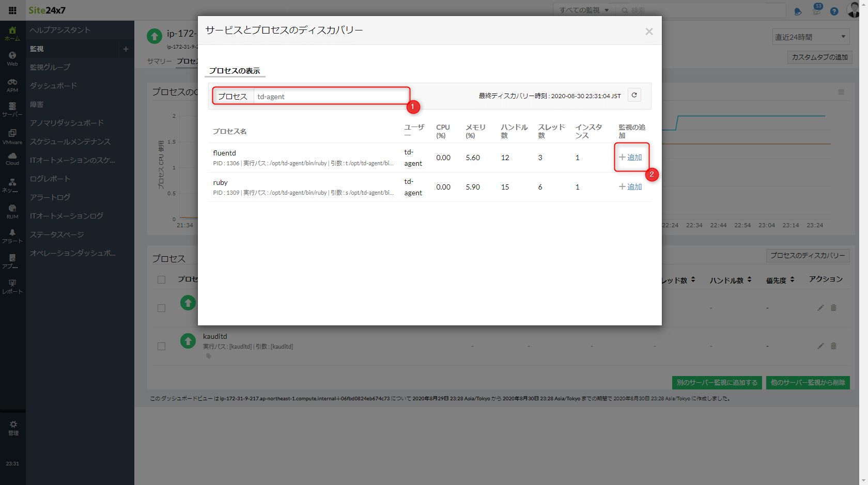This screenshot has width=868, height=485.
Task: Click the tag icon under kauditd
Action: tap(209, 356)
